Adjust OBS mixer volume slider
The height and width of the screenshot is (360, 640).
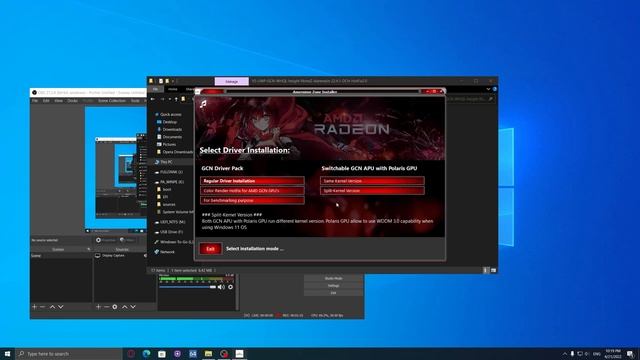(187, 287)
